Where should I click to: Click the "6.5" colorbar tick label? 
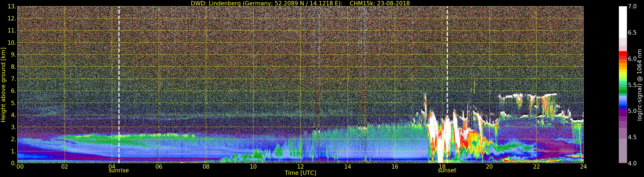632,33
